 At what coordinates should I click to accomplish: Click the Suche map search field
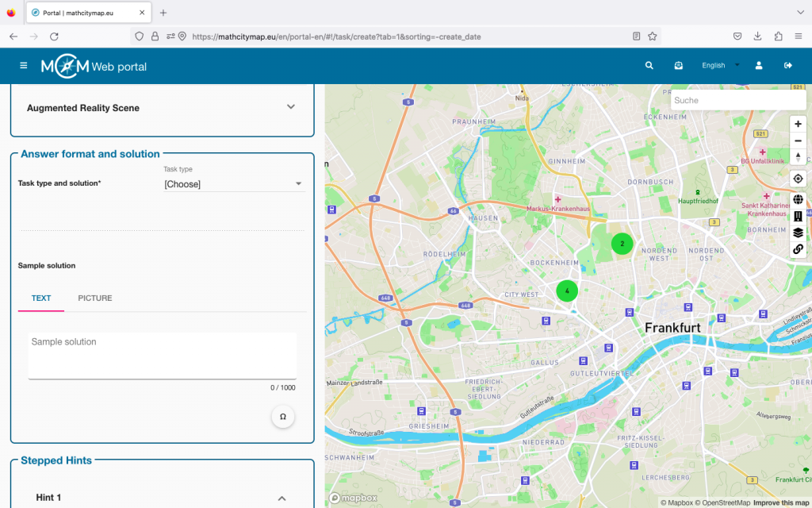click(x=737, y=100)
